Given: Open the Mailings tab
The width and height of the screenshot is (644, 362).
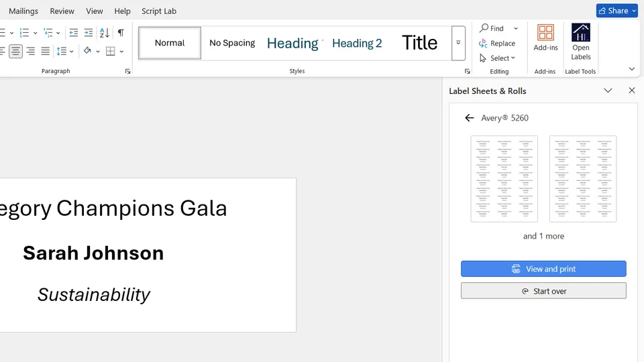Looking at the screenshot, I should (23, 11).
